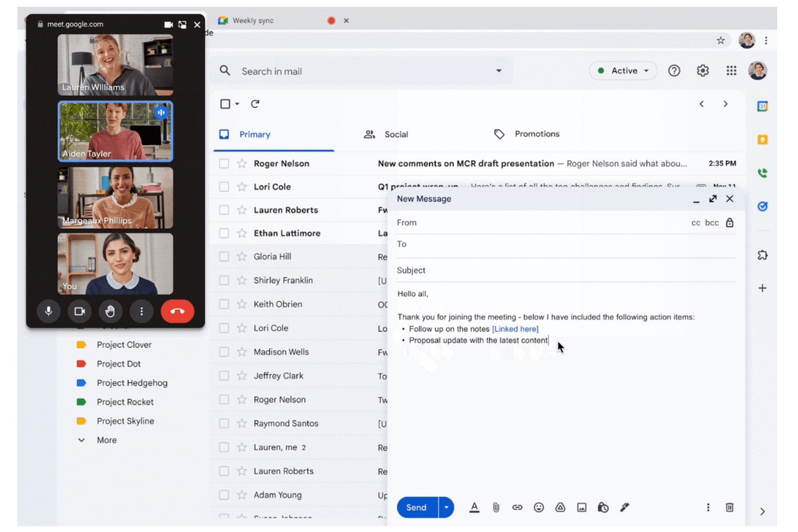Hang up the Meet call

tap(177, 311)
